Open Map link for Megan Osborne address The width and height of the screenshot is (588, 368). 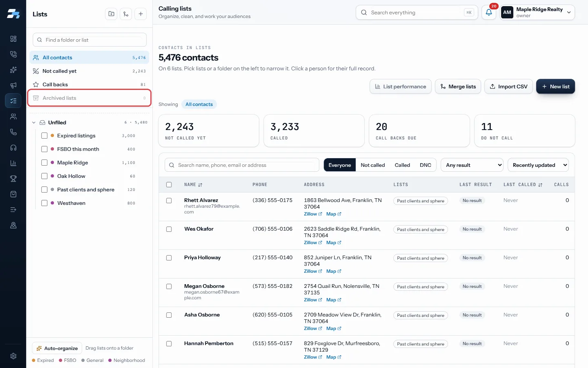tap(334, 300)
